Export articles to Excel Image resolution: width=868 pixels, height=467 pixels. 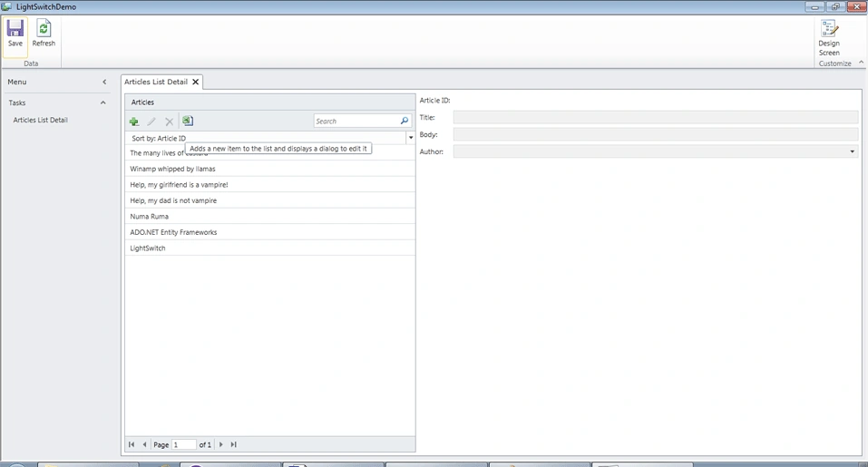(188, 121)
